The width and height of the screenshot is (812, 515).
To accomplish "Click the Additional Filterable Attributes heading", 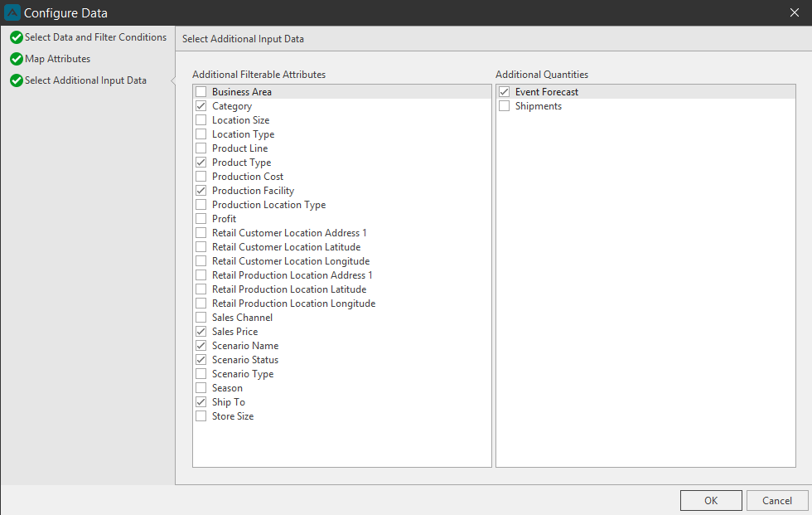I will (x=259, y=75).
